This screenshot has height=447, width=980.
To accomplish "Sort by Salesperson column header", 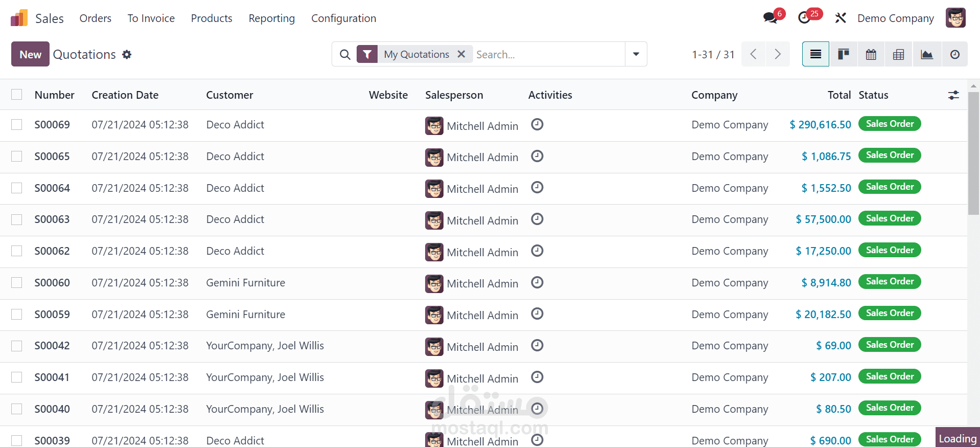I will point(454,95).
